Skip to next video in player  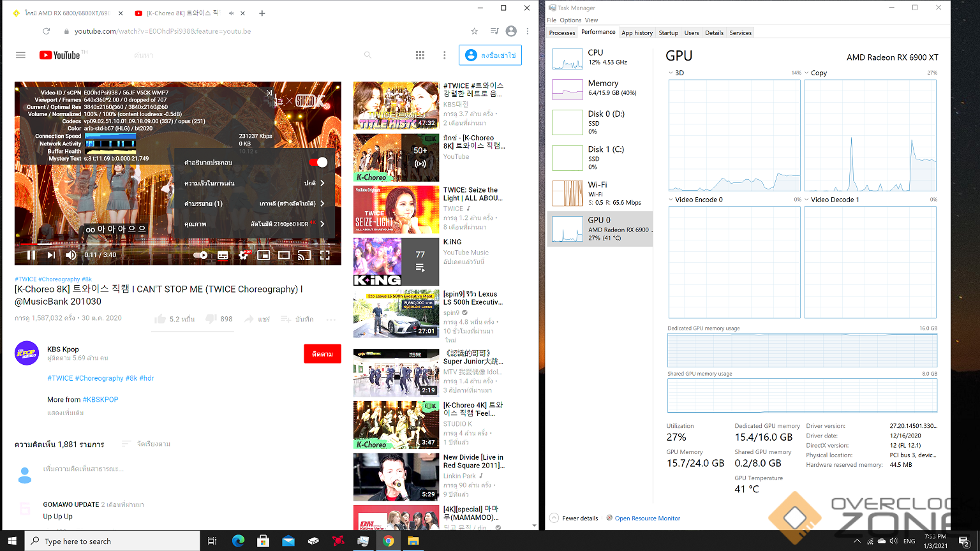click(51, 255)
